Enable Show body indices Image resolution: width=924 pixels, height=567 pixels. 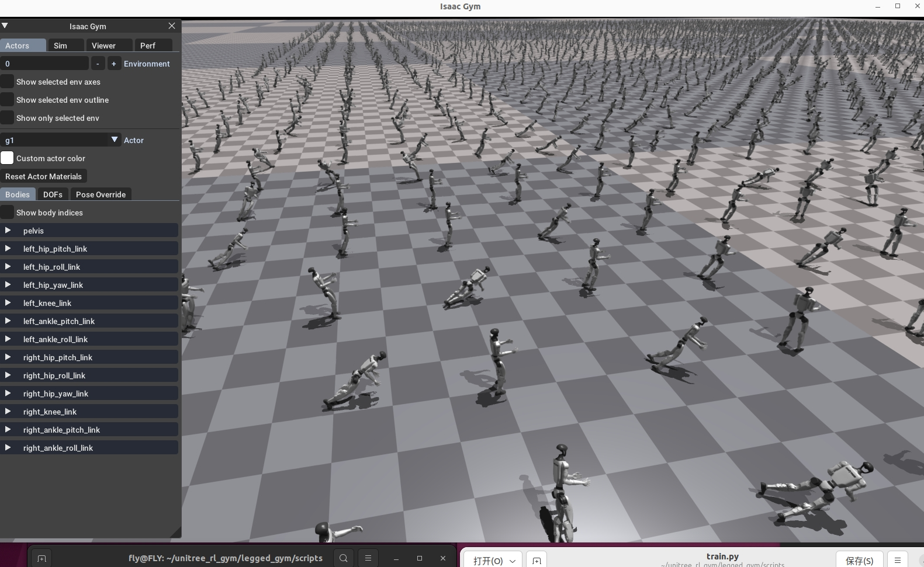coord(7,213)
